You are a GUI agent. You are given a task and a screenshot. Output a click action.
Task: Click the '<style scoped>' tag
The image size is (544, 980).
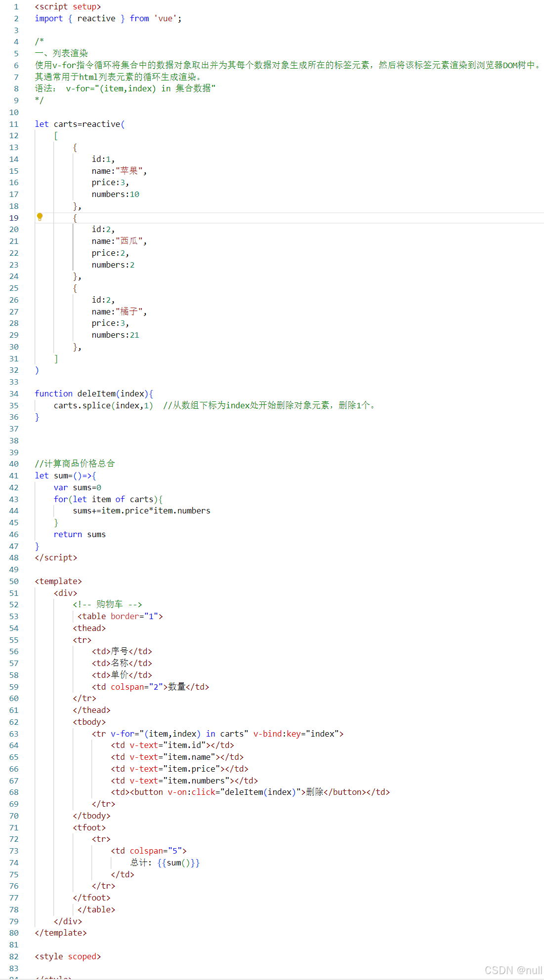(x=68, y=956)
